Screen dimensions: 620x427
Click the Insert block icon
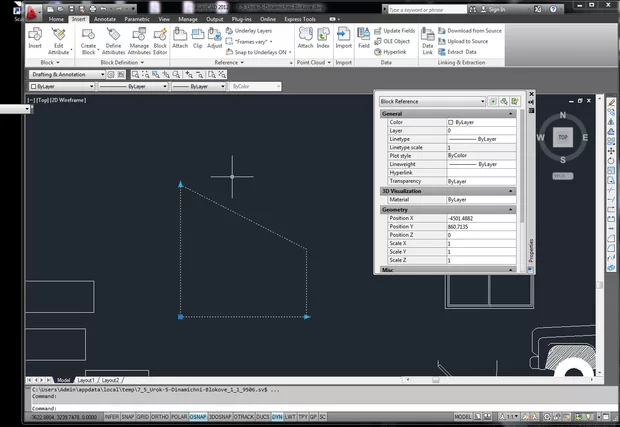tap(35, 36)
